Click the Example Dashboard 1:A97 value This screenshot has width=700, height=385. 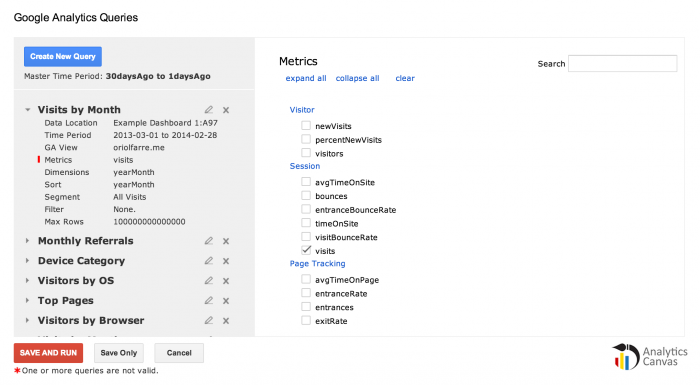[x=165, y=123]
